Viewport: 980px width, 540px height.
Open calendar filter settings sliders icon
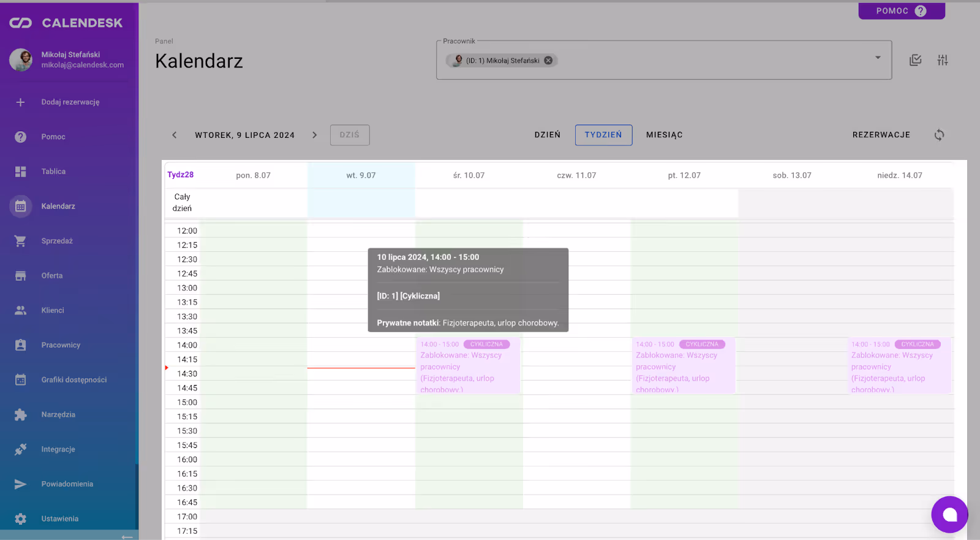click(943, 60)
